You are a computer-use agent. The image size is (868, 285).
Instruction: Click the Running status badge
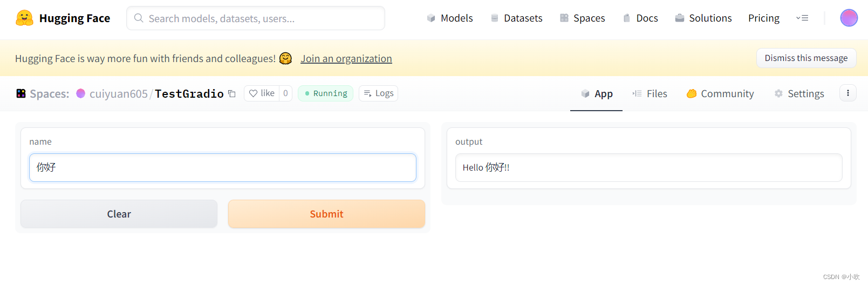[325, 93]
